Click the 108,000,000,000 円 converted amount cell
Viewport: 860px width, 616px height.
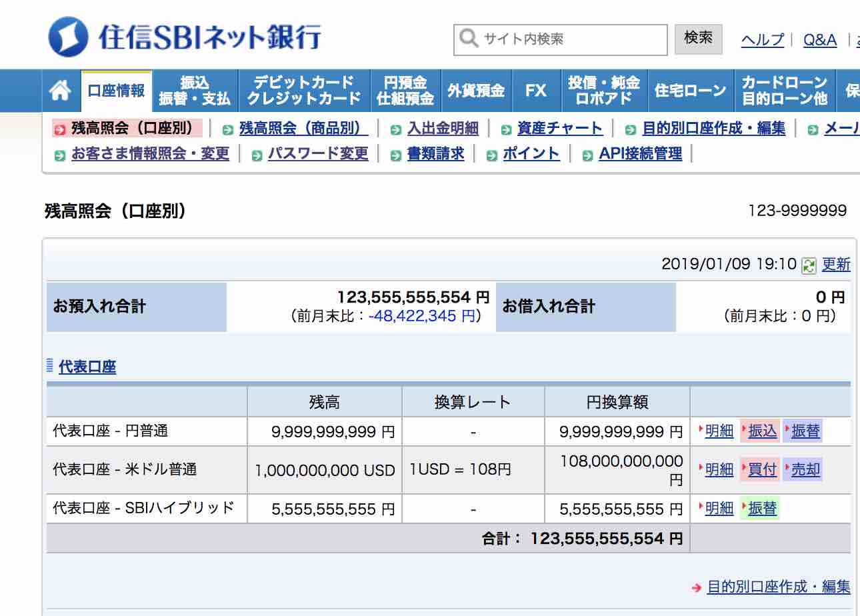point(617,470)
